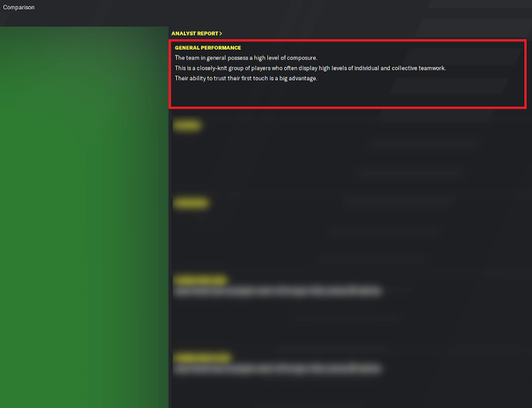Viewport: 532px width, 408px height.
Task: Click the green pitch panel on the left
Action: [x=84, y=217]
